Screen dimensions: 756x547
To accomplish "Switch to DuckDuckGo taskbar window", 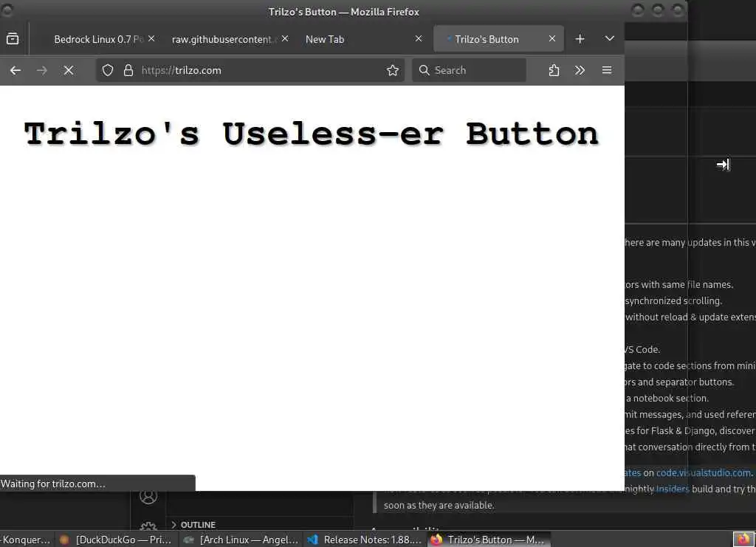I will [116, 540].
